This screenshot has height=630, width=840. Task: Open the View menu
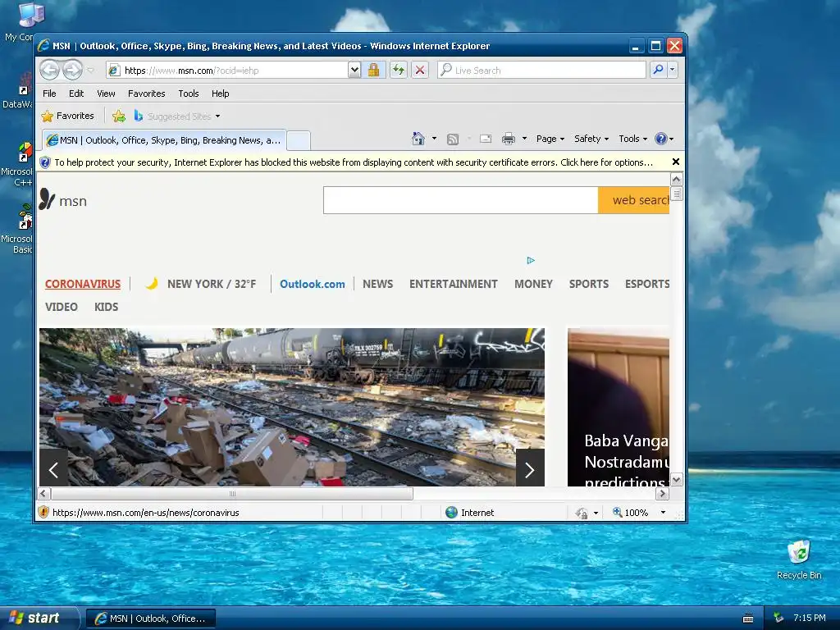(106, 94)
